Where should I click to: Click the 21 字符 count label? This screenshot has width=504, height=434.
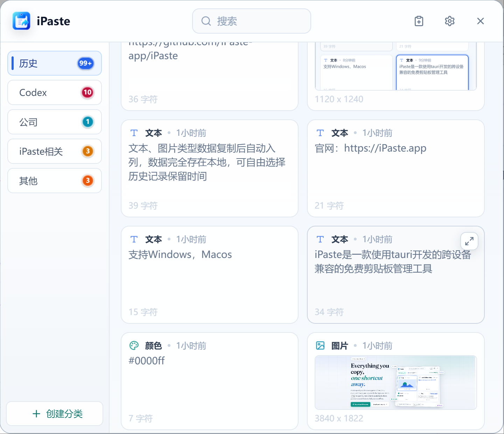coord(329,205)
